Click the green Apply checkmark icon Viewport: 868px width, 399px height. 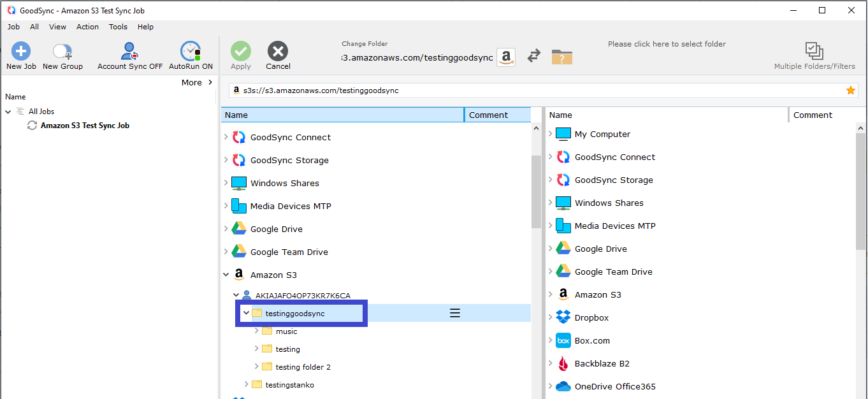tap(241, 52)
